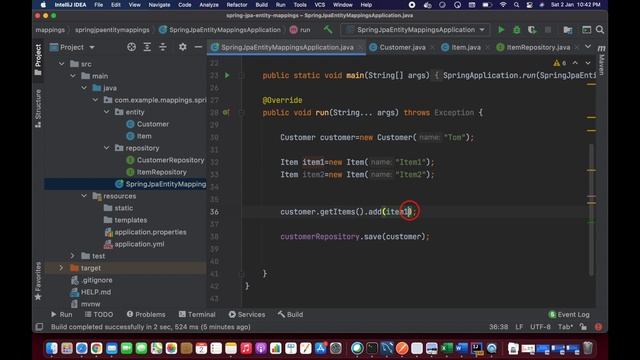
Task: Open the Refactor menu
Action: pos(237,5)
